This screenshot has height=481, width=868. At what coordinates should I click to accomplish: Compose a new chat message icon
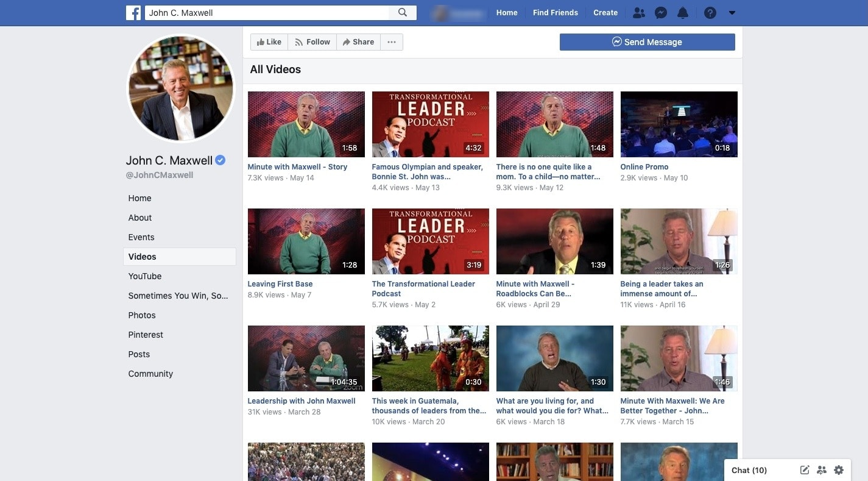point(805,470)
